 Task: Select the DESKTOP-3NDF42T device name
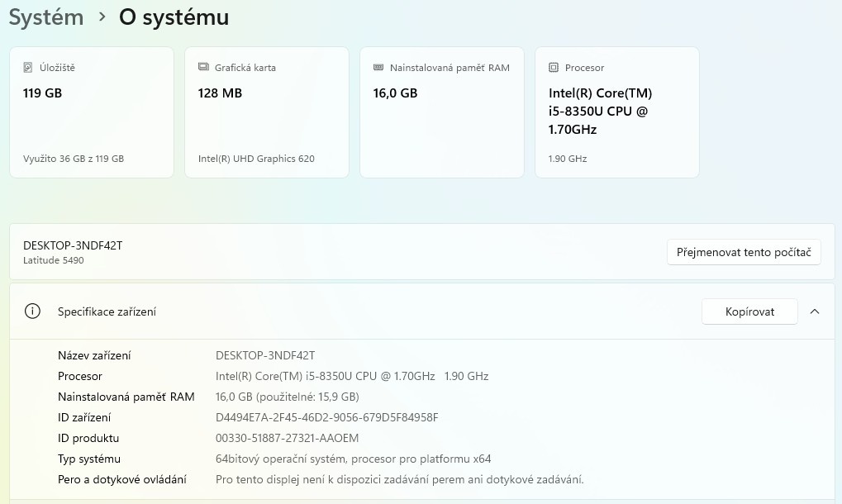point(73,245)
